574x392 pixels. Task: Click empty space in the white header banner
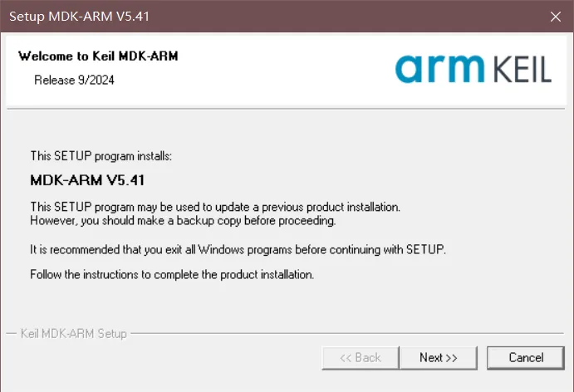click(x=274, y=75)
